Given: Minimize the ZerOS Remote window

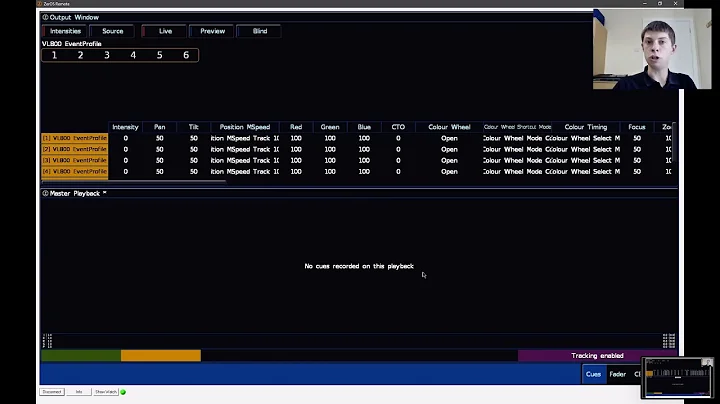Looking at the screenshot, I should (x=645, y=3).
